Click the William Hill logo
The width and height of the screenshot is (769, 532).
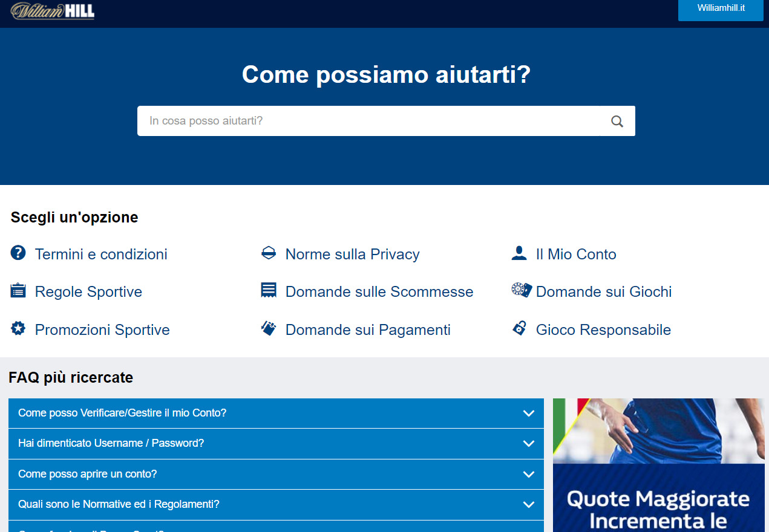pos(53,10)
